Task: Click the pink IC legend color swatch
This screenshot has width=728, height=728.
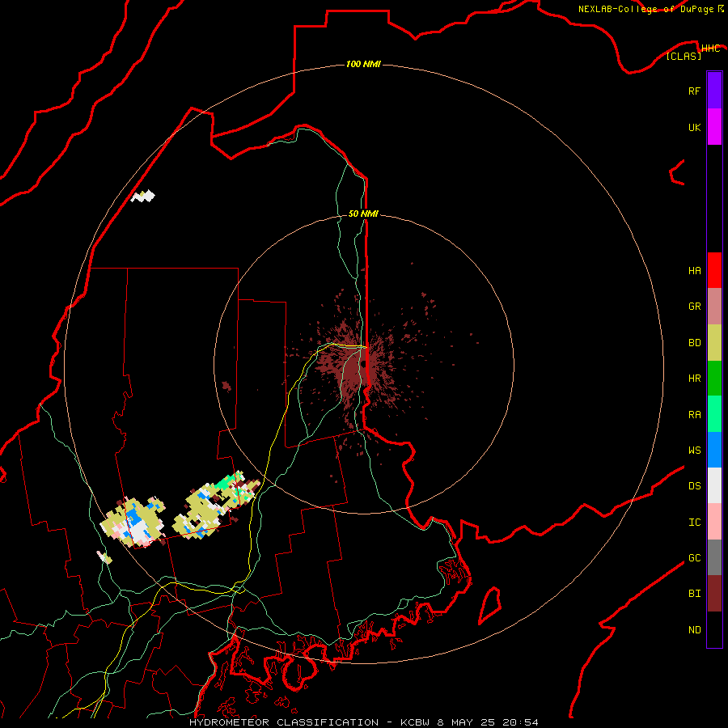Action: point(714,522)
